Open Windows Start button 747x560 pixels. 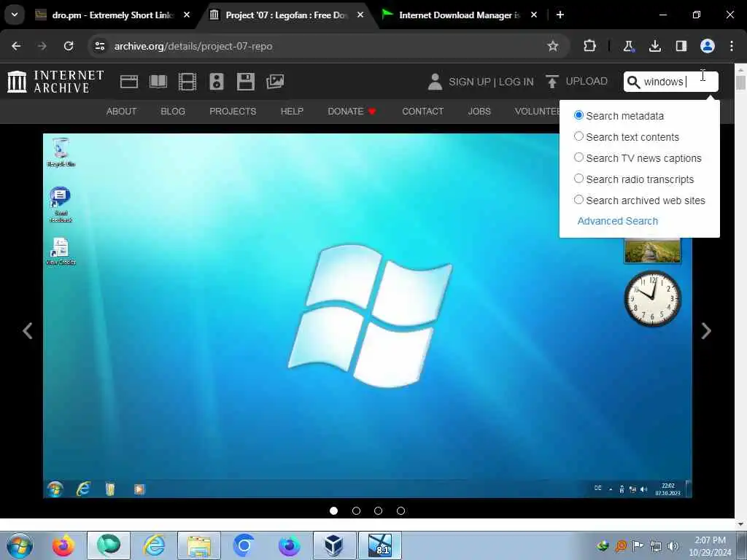coord(20,545)
